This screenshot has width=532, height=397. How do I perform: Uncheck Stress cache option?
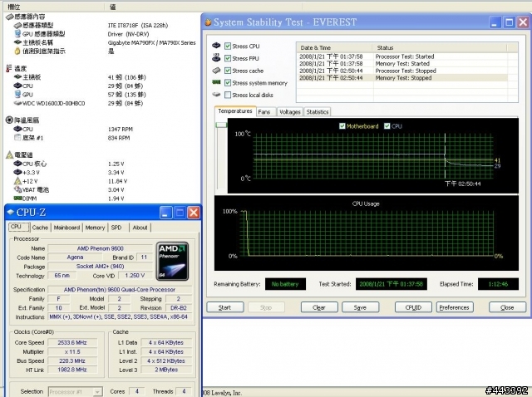click(228, 71)
